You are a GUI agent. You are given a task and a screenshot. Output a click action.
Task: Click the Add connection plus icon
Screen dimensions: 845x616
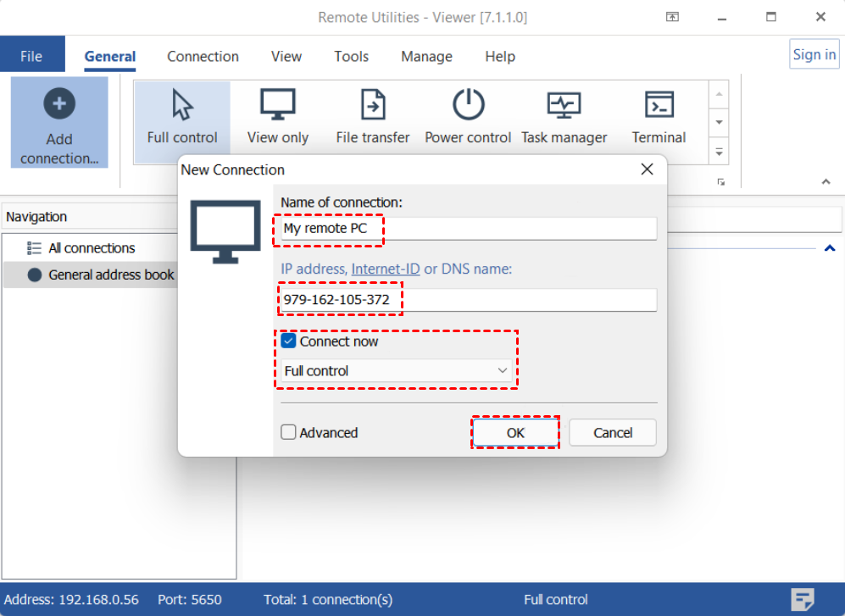[x=59, y=104]
